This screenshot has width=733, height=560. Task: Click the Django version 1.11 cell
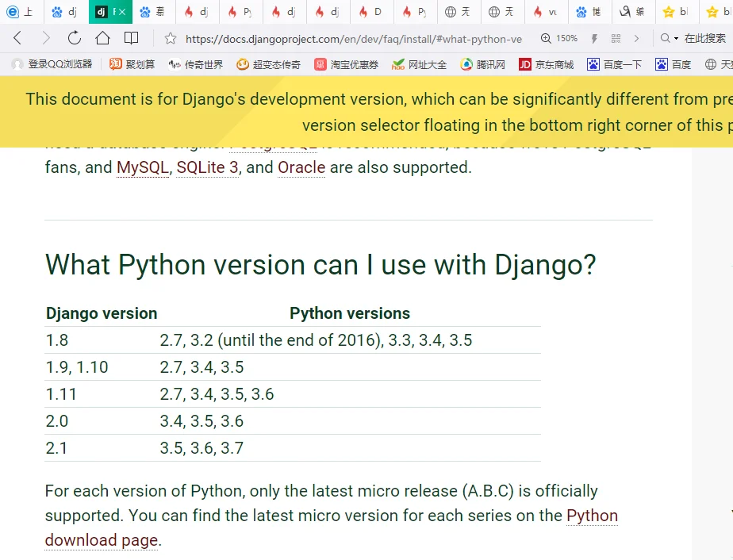point(61,394)
